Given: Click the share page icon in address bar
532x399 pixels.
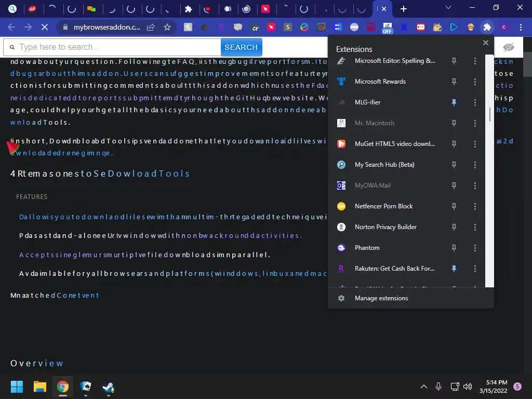Looking at the screenshot, I should tap(151, 27).
